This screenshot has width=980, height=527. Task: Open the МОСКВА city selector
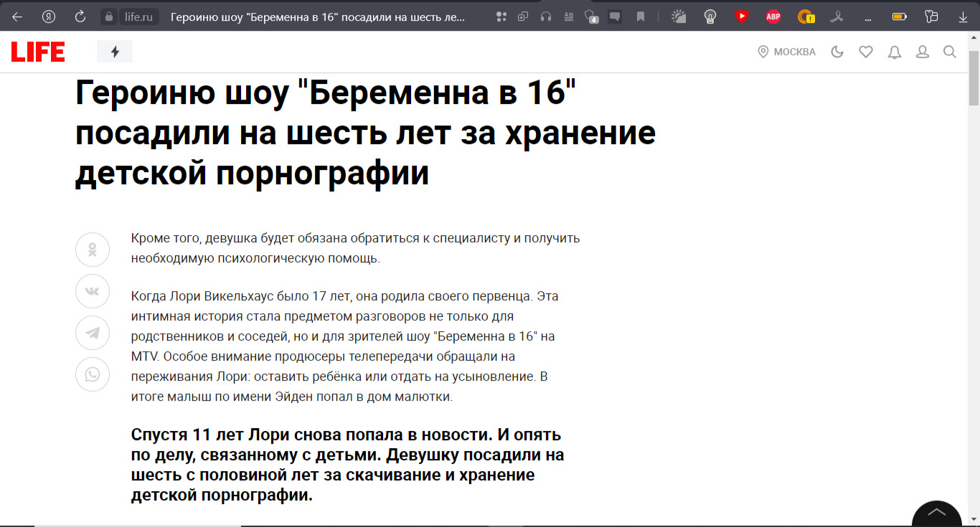point(787,52)
